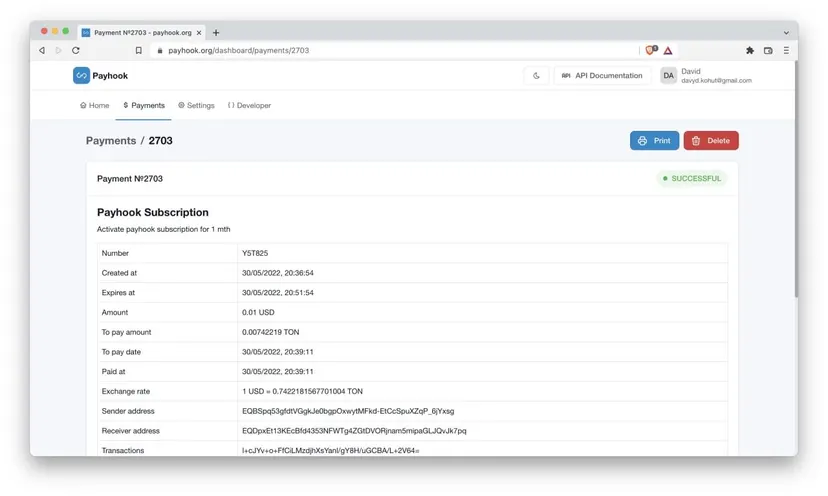Close the Payment №2703 browser tab

tap(199, 33)
